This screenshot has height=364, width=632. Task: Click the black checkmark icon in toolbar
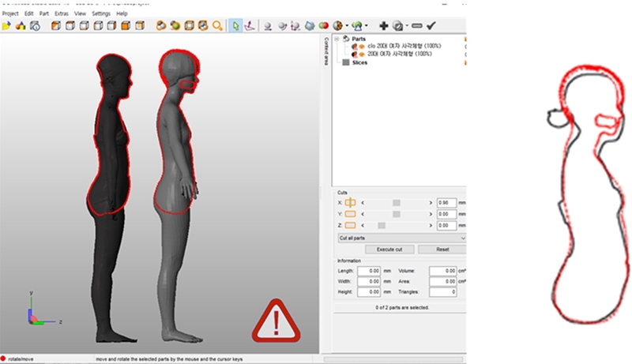[432, 25]
